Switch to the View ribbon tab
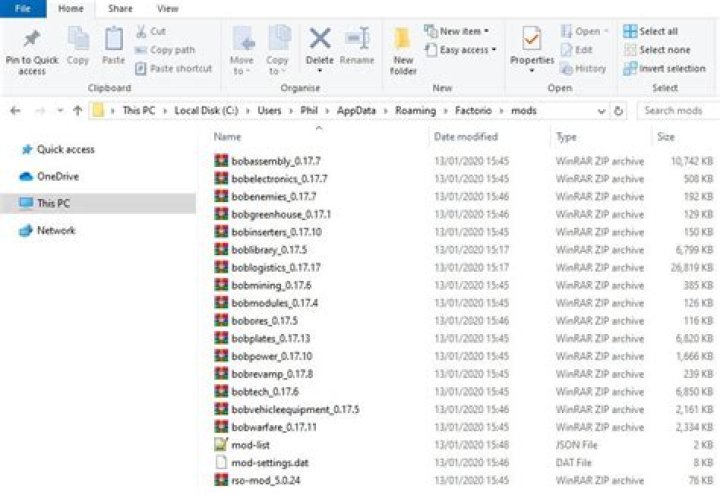This screenshot has height=495, width=720. (168, 9)
